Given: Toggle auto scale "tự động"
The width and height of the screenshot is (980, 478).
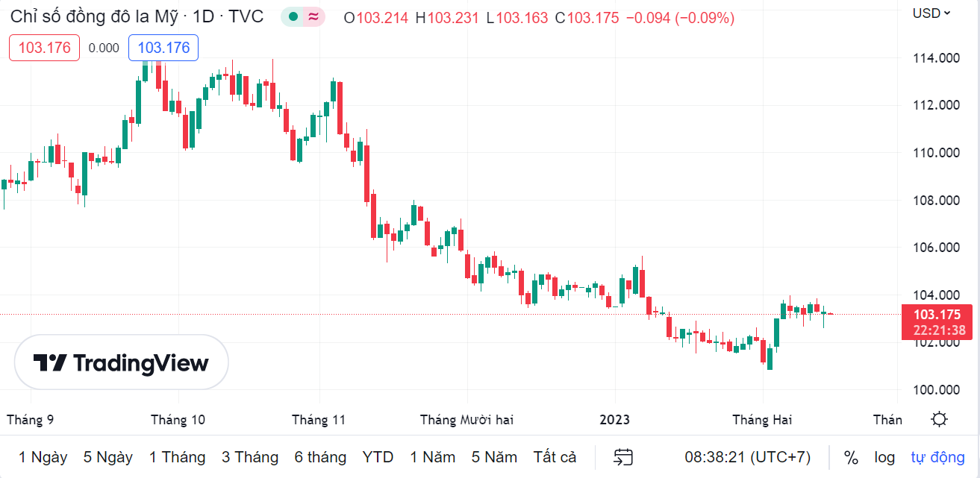Looking at the screenshot, I should [x=937, y=457].
